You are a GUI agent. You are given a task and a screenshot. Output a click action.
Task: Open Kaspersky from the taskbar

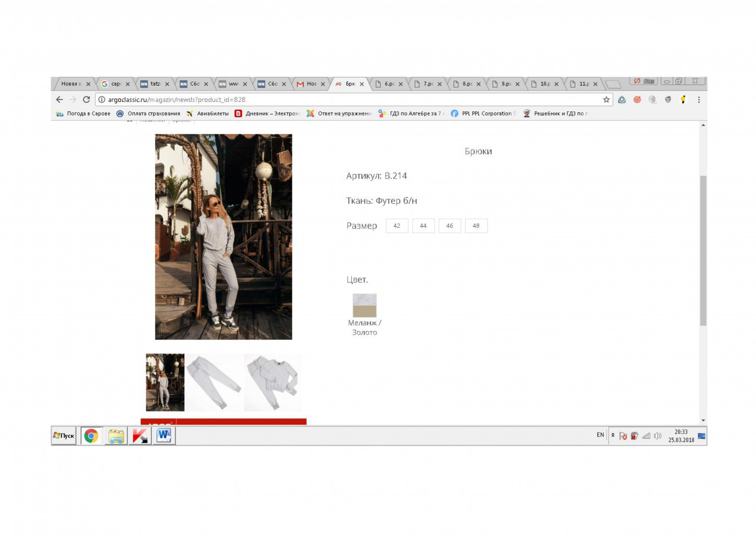tap(139, 436)
